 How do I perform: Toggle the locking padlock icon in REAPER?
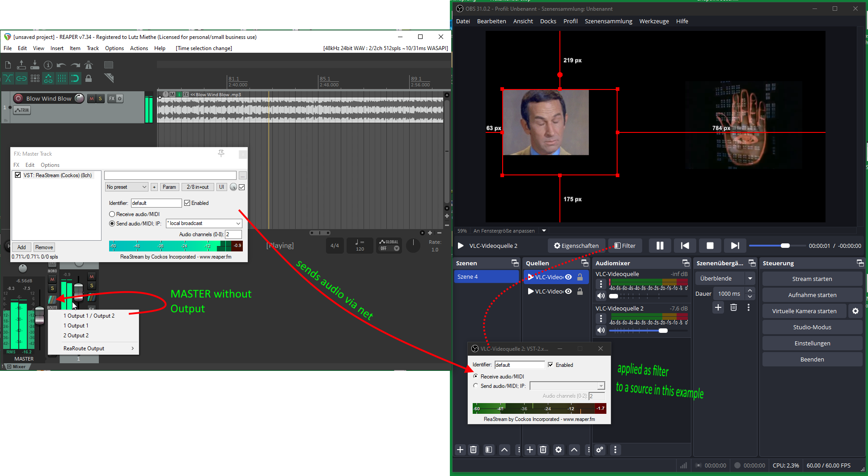[x=89, y=78]
